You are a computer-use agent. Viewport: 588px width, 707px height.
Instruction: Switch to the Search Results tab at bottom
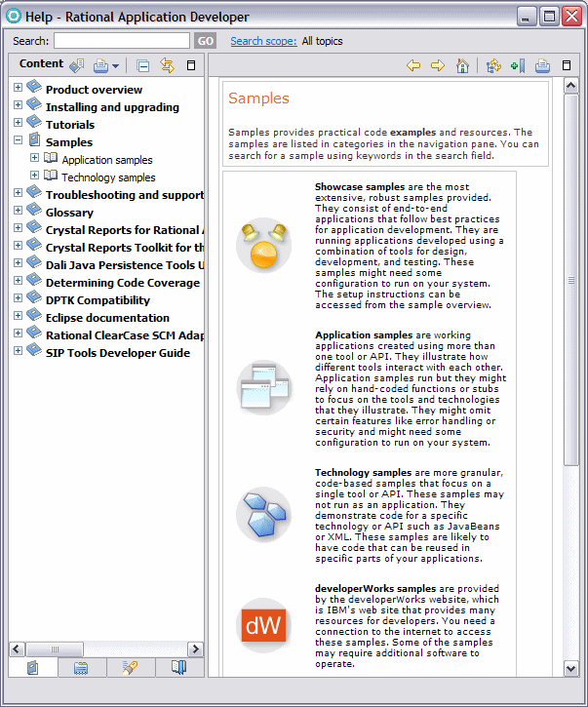click(131, 667)
